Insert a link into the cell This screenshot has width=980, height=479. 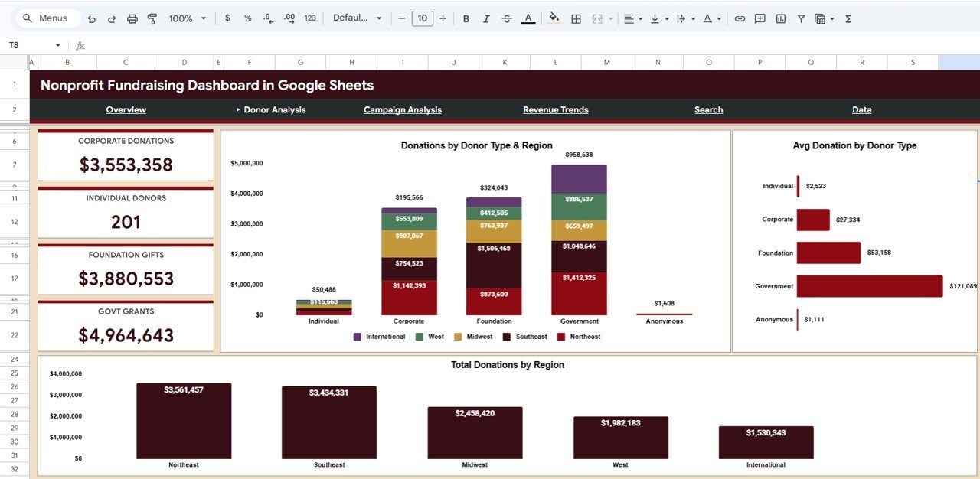[x=740, y=18]
